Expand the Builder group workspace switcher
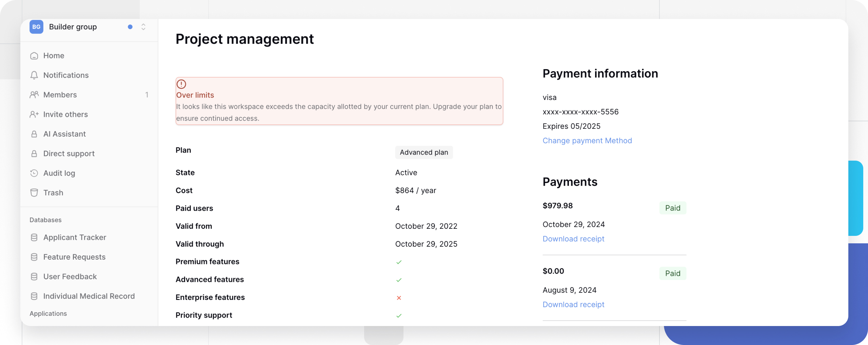The height and width of the screenshot is (345, 868). tap(143, 27)
